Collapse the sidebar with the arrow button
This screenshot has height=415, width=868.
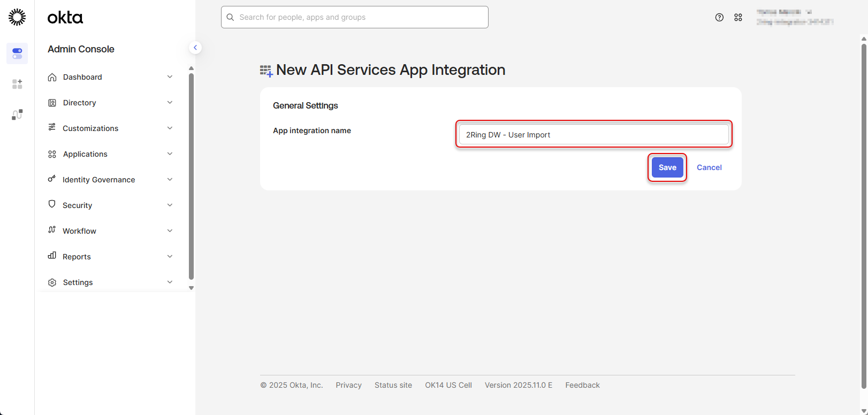(195, 48)
